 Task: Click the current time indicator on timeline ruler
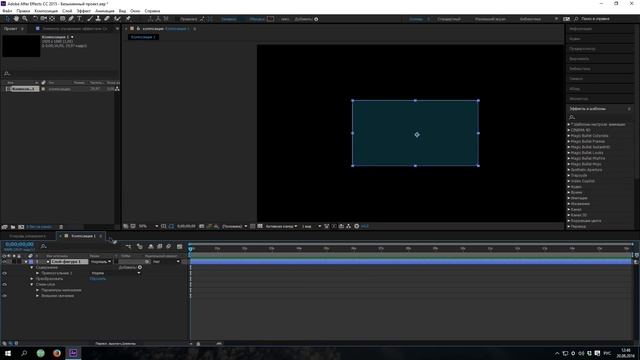(191, 248)
